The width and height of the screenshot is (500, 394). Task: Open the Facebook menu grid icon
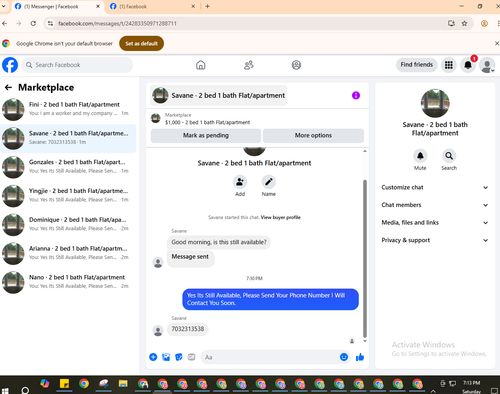click(x=449, y=65)
